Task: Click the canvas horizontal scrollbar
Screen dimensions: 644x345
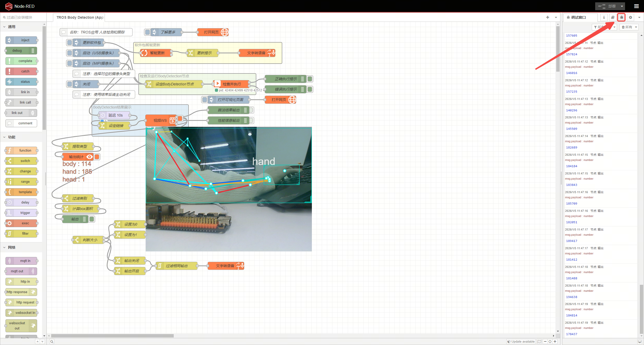Action: click(x=112, y=336)
